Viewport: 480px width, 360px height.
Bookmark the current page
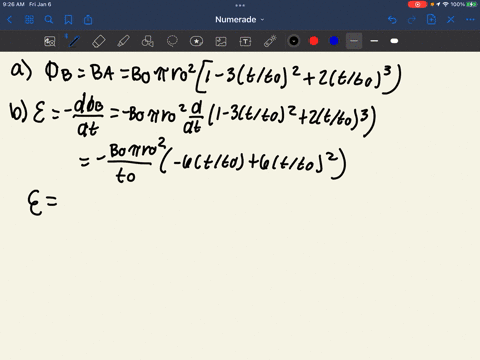point(68,20)
